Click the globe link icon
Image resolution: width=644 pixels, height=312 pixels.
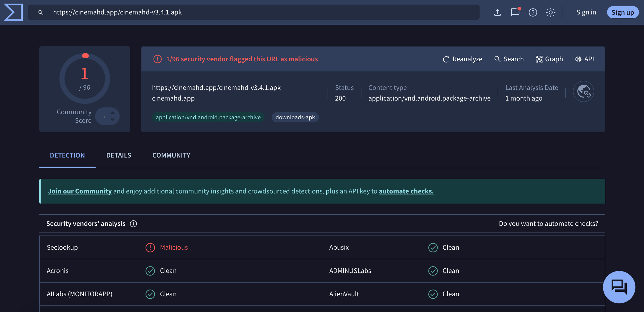tap(583, 92)
